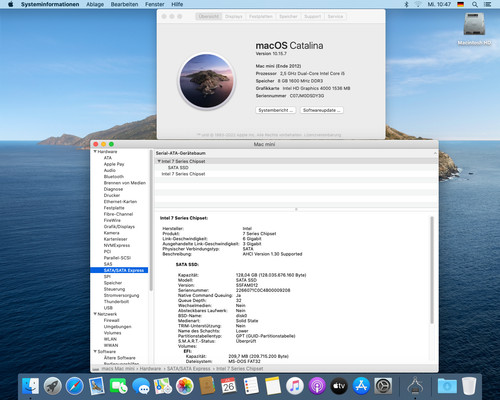Select Stromversorgung in sidebar
This screenshot has width=500, height=400.
coord(121,295)
